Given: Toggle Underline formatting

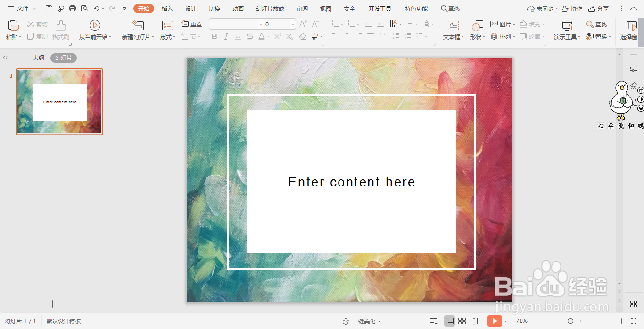Looking at the screenshot, I should pos(238,36).
